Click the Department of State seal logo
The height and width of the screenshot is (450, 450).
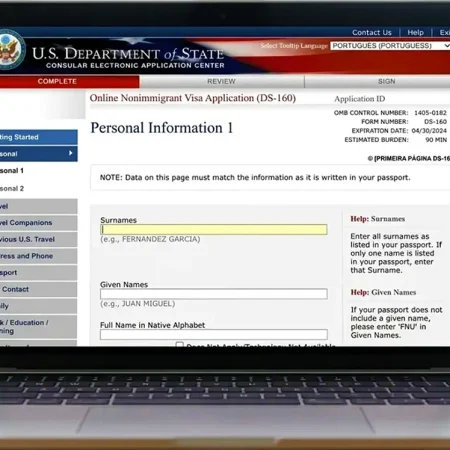pos(11,50)
